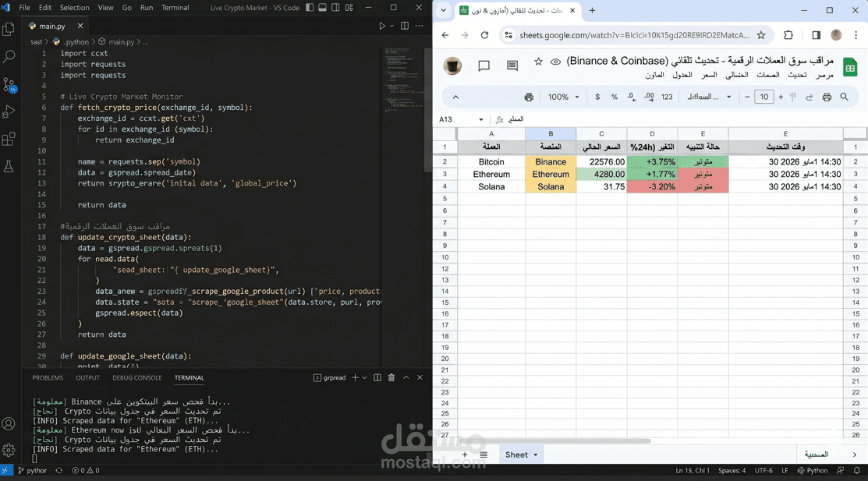This screenshot has height=481, width=868.
Task: Format cells as currency
Action: (x=597, y=97)
